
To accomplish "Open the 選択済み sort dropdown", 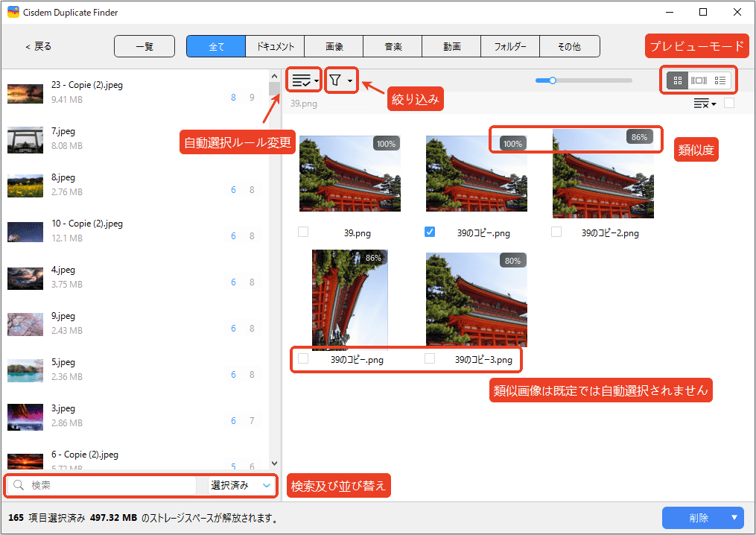I will tap(238, 486).
